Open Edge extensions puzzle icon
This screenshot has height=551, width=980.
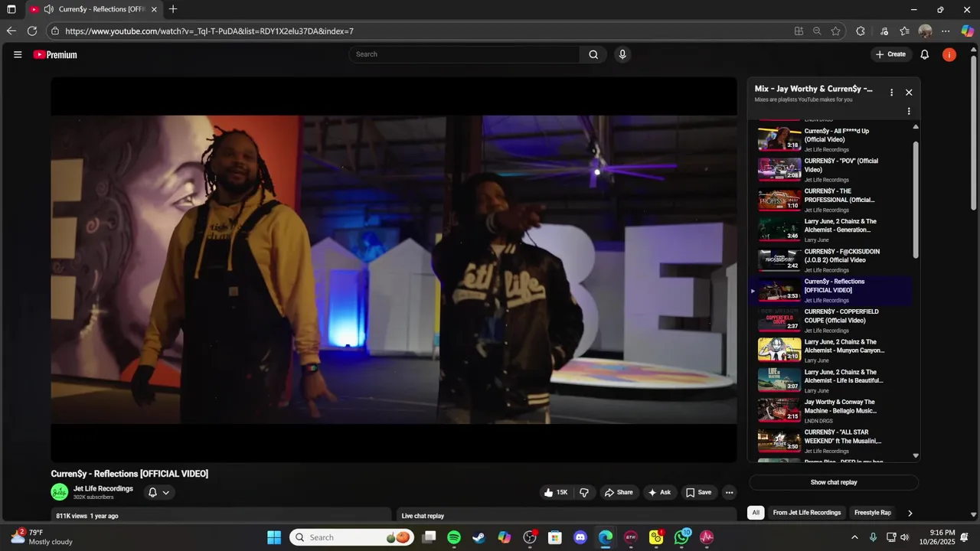click(861, 31)
